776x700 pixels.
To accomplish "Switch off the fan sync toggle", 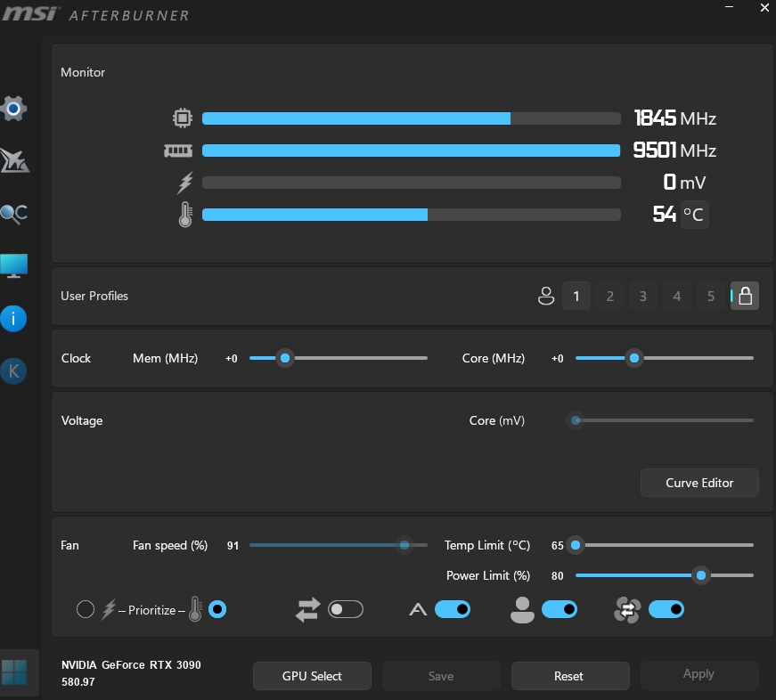I will pos(666,609).
